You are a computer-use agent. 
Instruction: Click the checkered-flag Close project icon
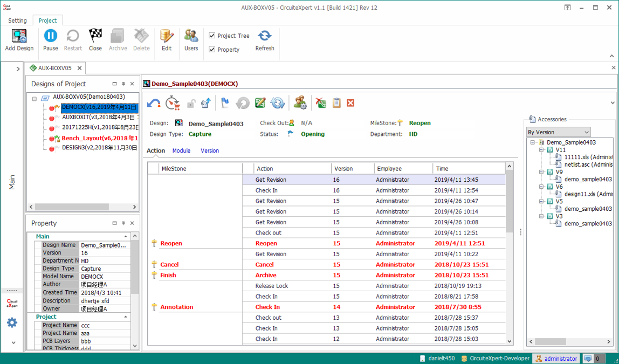coord(95,36)
